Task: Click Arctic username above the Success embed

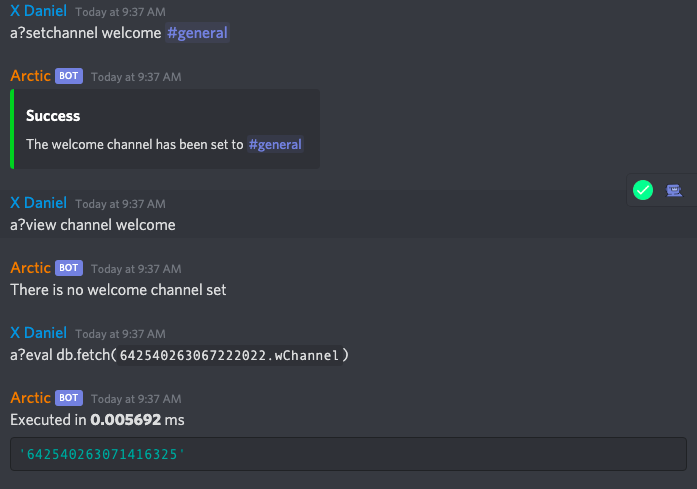Action: click(x=30, y=75)
